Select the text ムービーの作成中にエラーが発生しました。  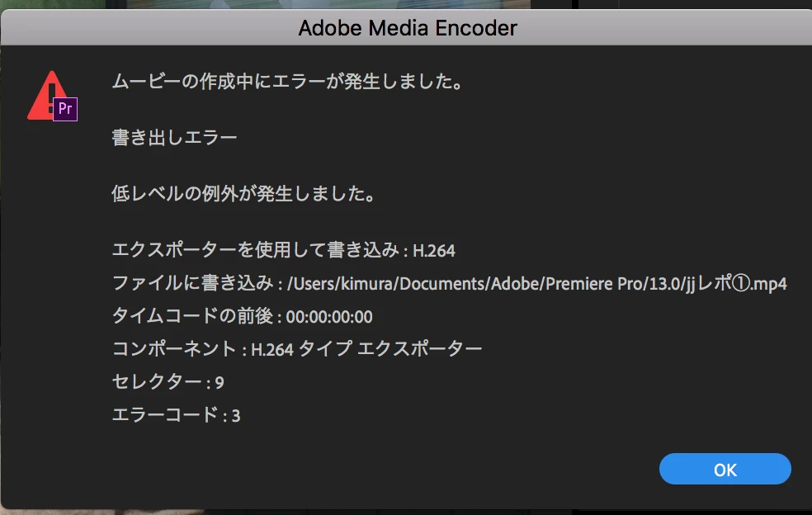pos(287,82)
